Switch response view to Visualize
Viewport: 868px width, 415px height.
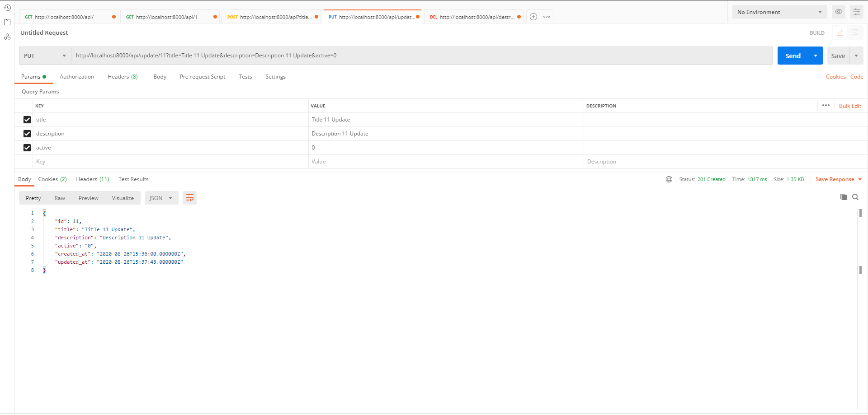(x=123, y=198)
